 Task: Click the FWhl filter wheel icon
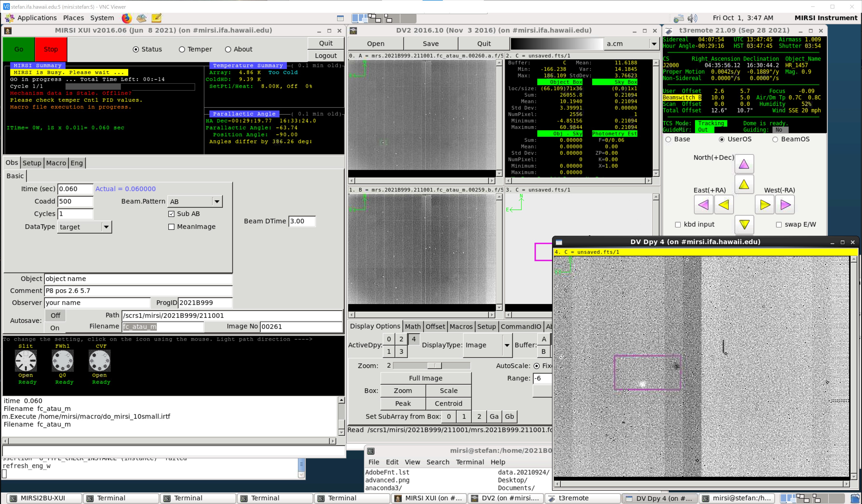pos(63,361)
